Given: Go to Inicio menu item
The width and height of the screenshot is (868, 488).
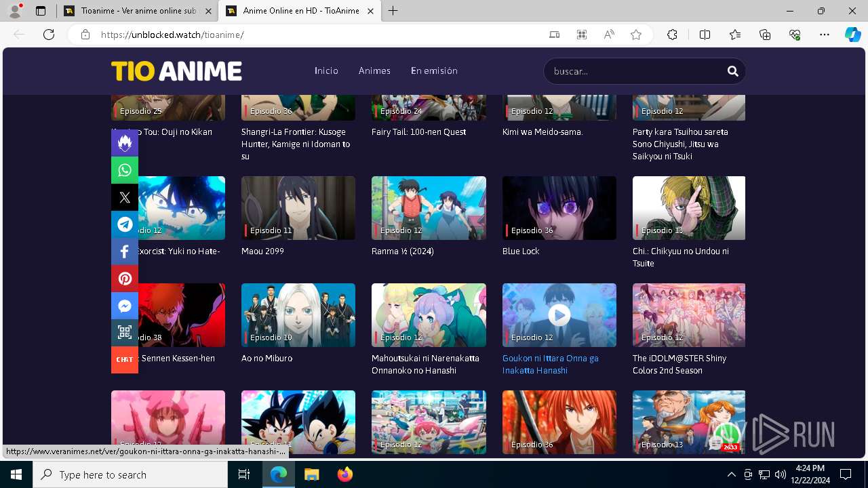Looking at the screenshot, I should 326,70.
